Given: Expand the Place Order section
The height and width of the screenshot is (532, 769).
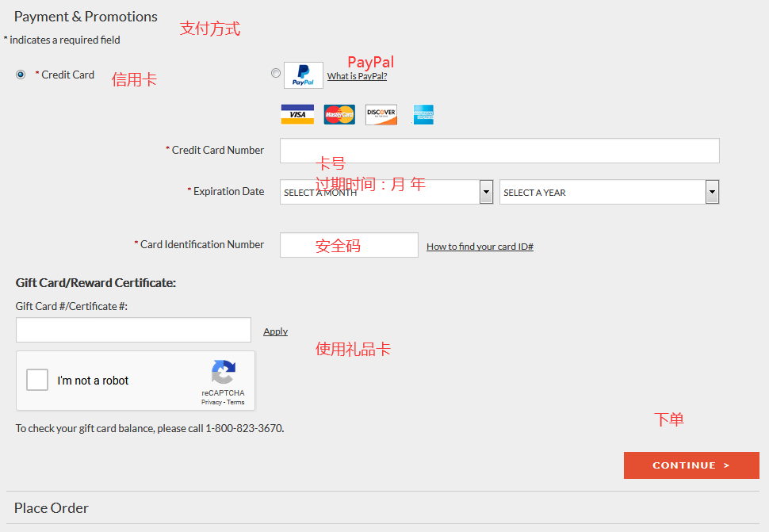Looking at the screenshot, I should click(x=52, y=508).
